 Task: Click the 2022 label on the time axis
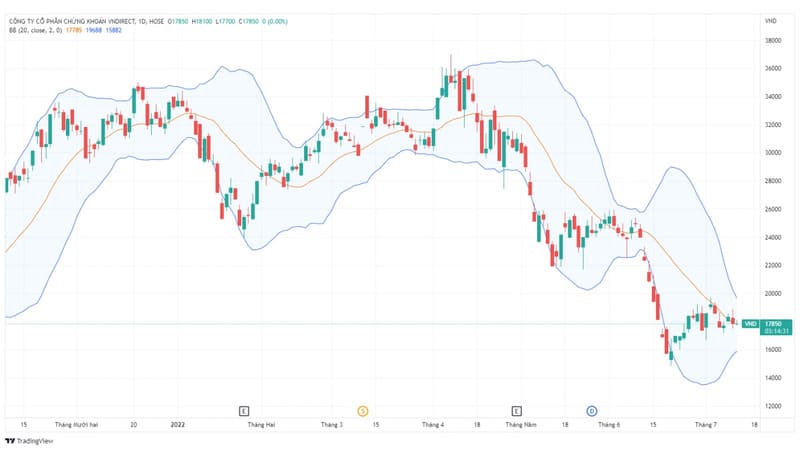click(178, 424)
